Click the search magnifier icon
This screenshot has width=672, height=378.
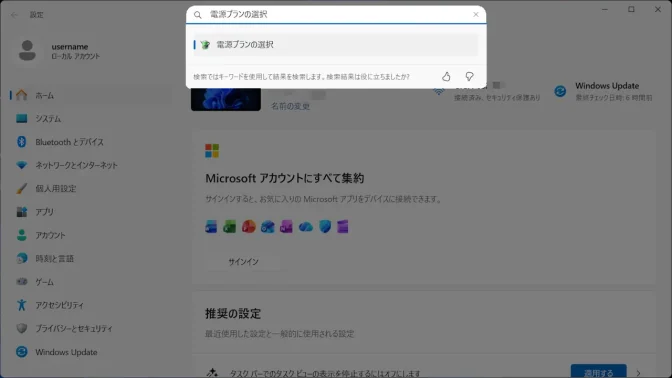(x=198, y=15)
